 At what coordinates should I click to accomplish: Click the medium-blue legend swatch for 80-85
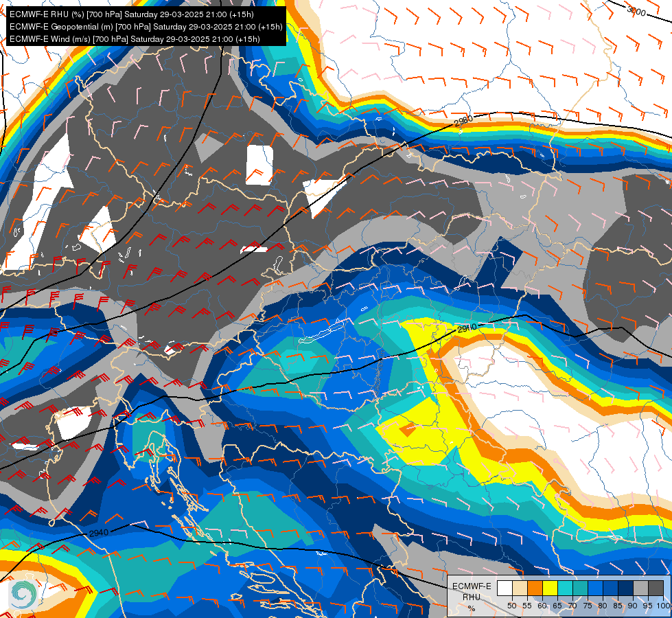pyautogui.click(x=610, y=588)
